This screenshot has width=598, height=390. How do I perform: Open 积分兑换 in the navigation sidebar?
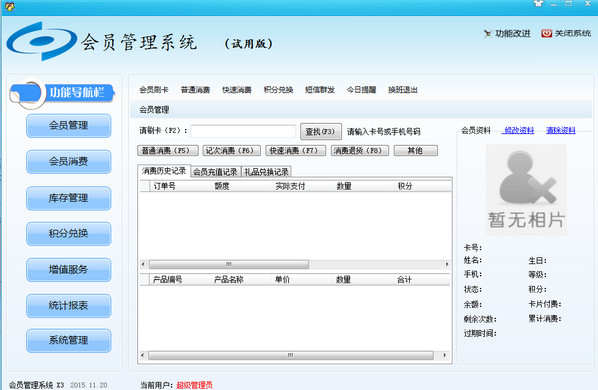69,233
